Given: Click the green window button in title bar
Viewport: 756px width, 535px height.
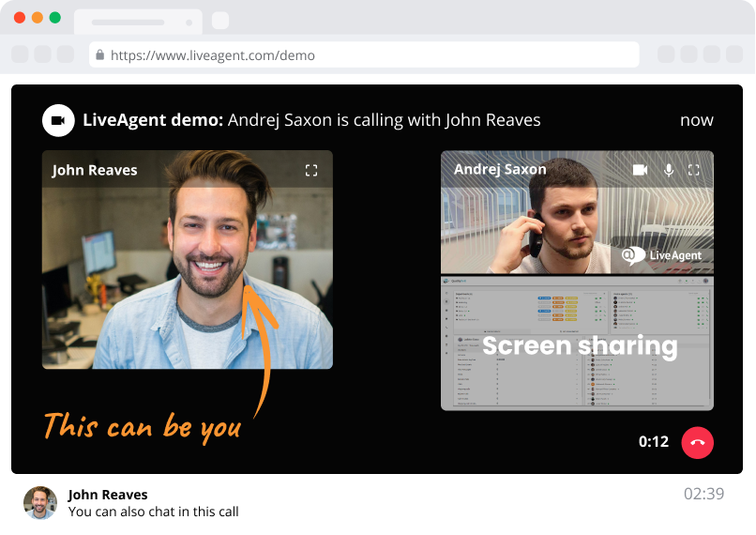Looking at the screenshot, I should 55,18.
